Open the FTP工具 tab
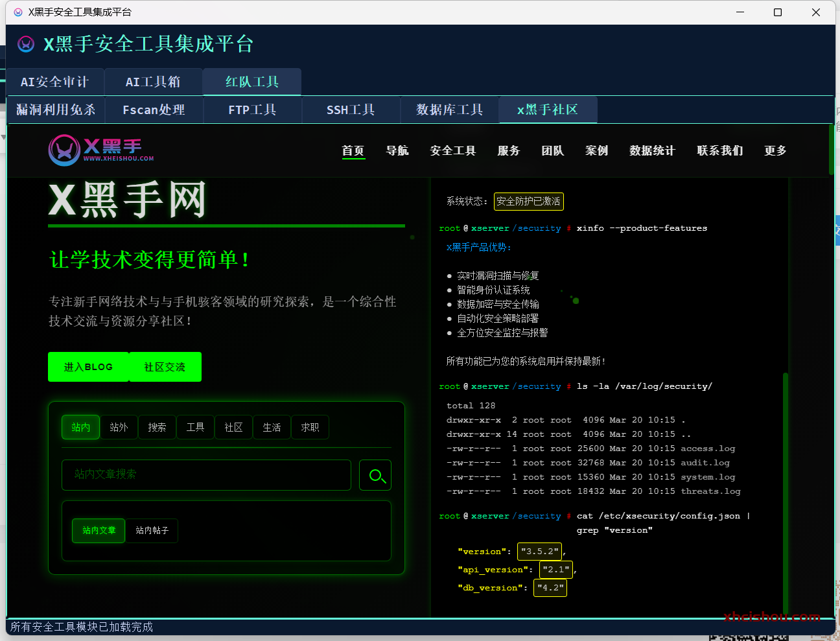Image resolution: width=840 pixels, height=641 pixels. coord(253,110)
